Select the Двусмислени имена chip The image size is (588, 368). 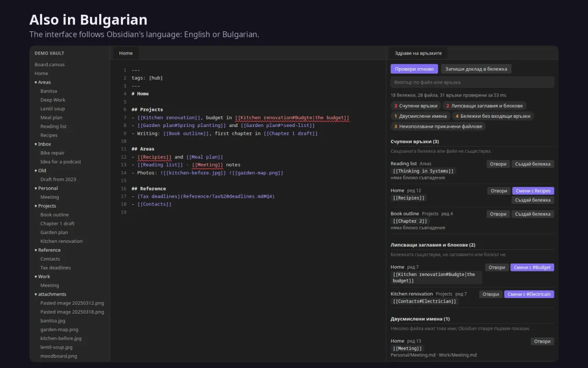pyautogui.click(x=420, y=116)
